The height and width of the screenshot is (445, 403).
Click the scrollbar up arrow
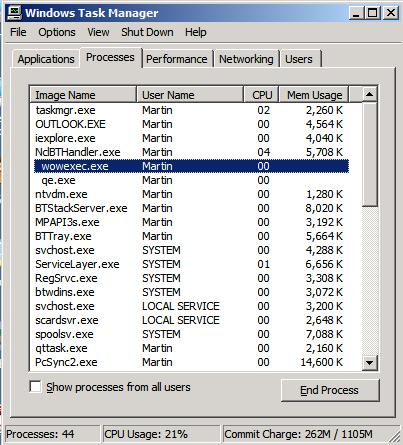click(x=369, y=94)
